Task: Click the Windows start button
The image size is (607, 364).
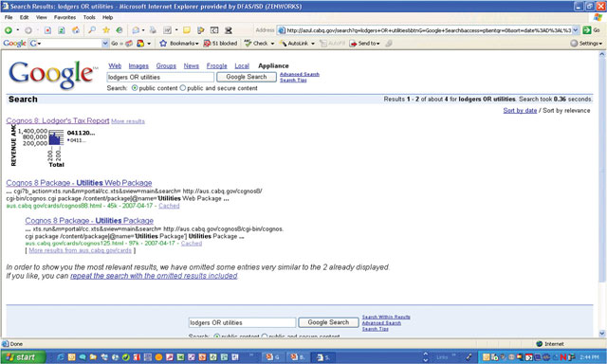Action: point(23,357)
